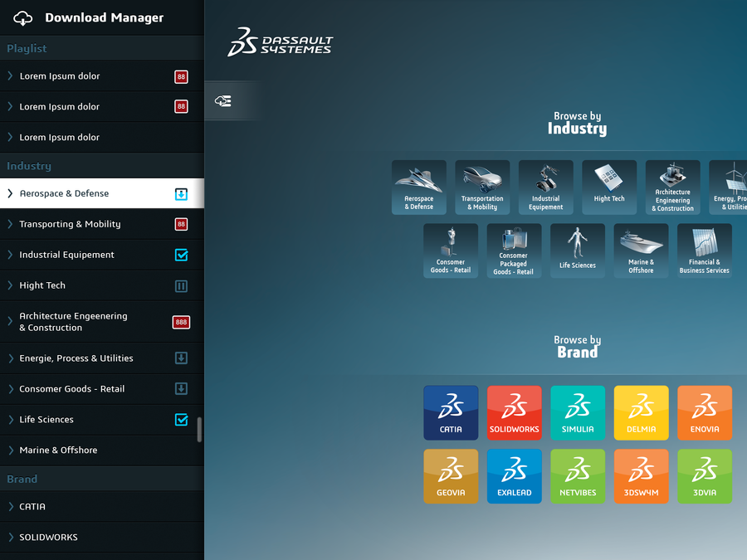Viewport: 747px width, 560px height.
Task: Click the Download Manager cloud icon
Action: [23, 17]
